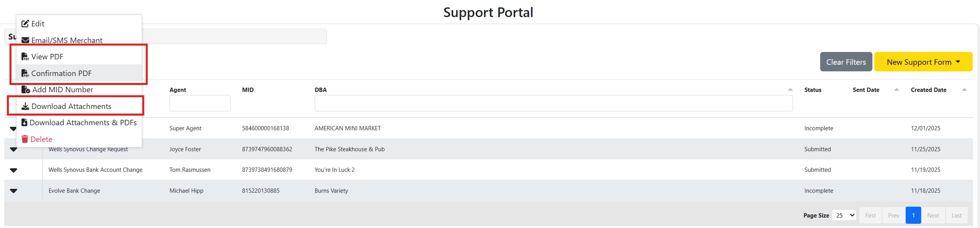Expand the Wells Synovus Change Request row arrow

[x=14, y=149]
